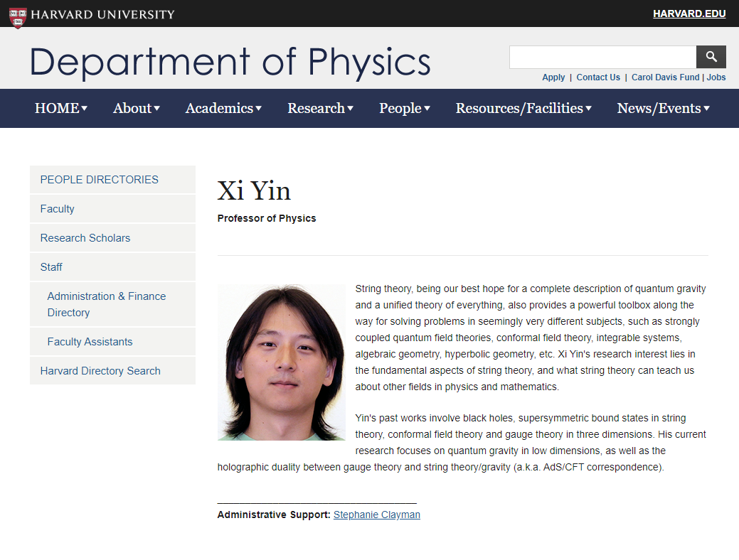Open the Research navigation menu

[320, 108]
